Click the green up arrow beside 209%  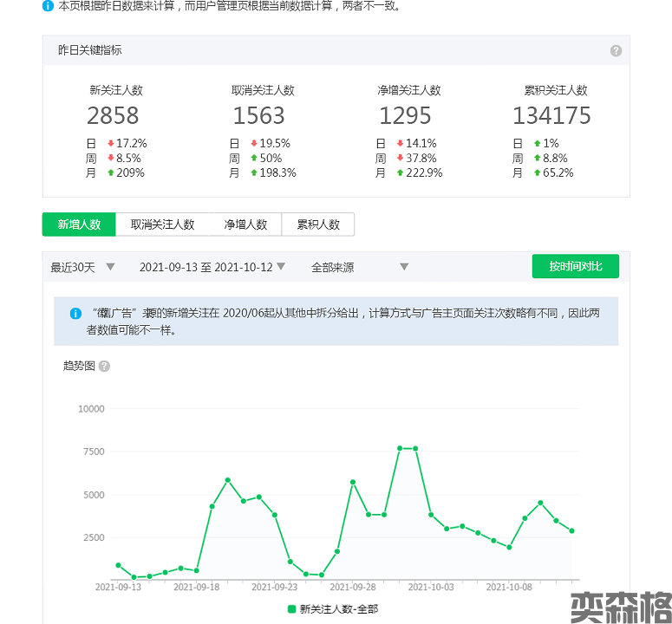coord(111,173)
